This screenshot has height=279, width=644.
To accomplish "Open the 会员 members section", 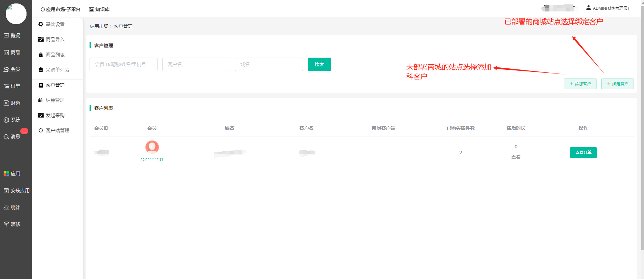I will point(12,69).
